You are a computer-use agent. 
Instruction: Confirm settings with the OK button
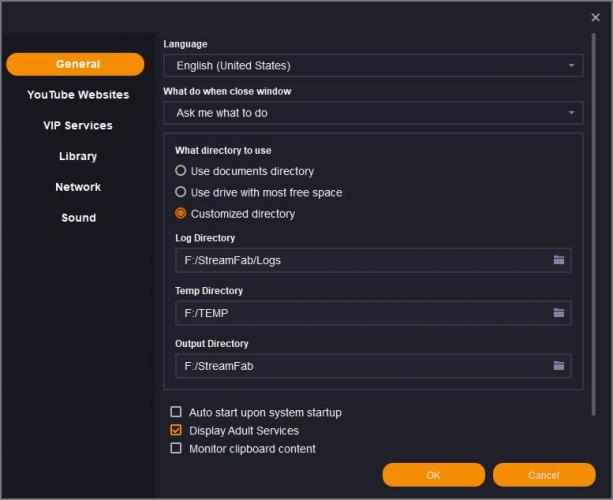(433, 475)
